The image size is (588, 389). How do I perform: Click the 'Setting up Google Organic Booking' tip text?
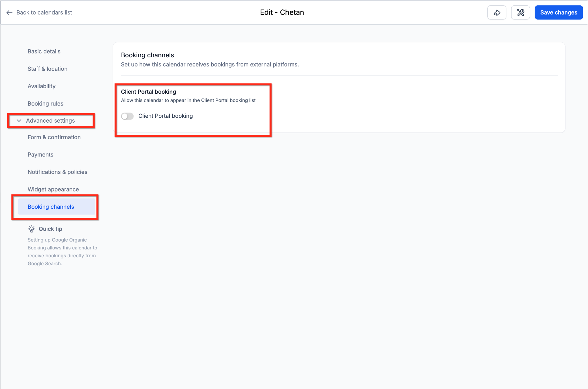coord(63,252)
